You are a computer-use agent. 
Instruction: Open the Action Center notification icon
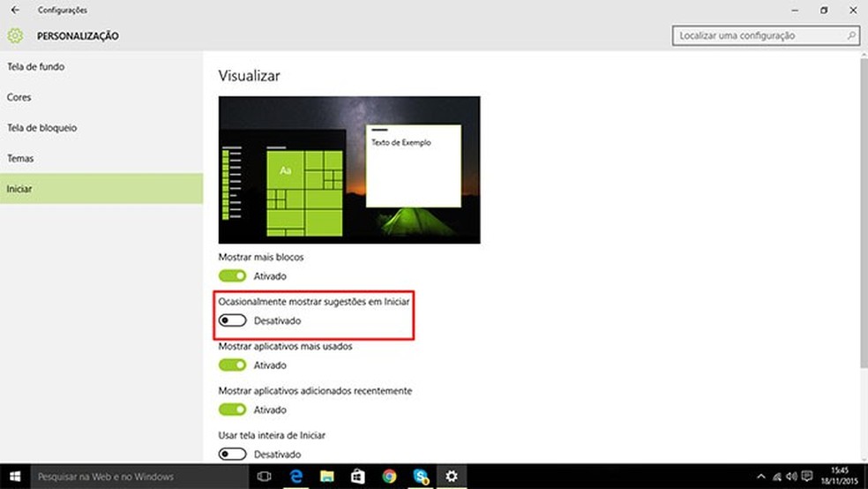coord(807,477)
